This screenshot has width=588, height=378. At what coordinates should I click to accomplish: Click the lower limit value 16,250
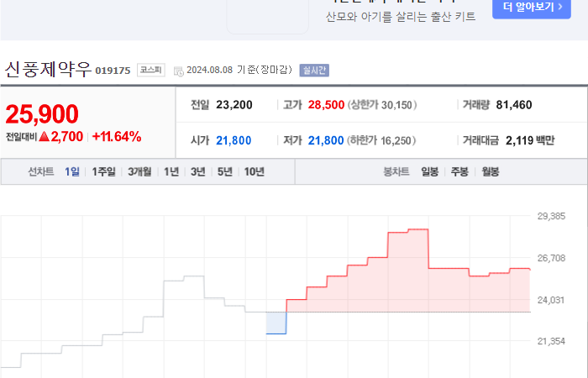point(396,141)
